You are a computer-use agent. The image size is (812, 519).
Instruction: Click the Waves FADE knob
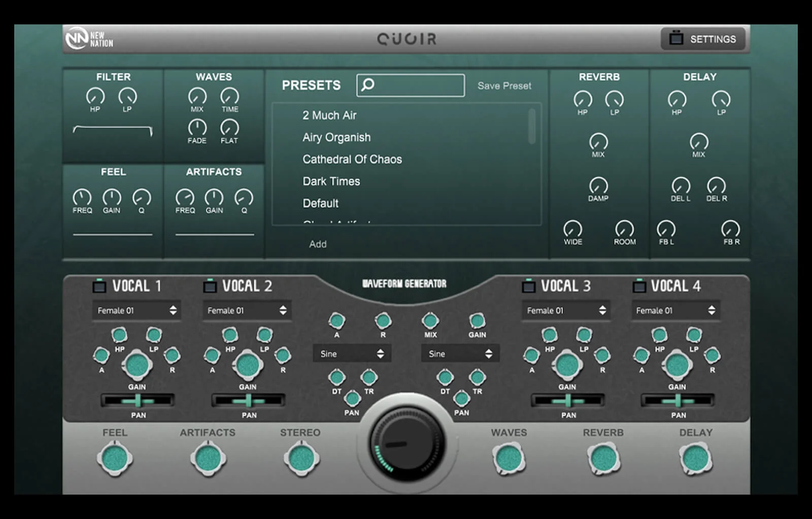[197, 127]
